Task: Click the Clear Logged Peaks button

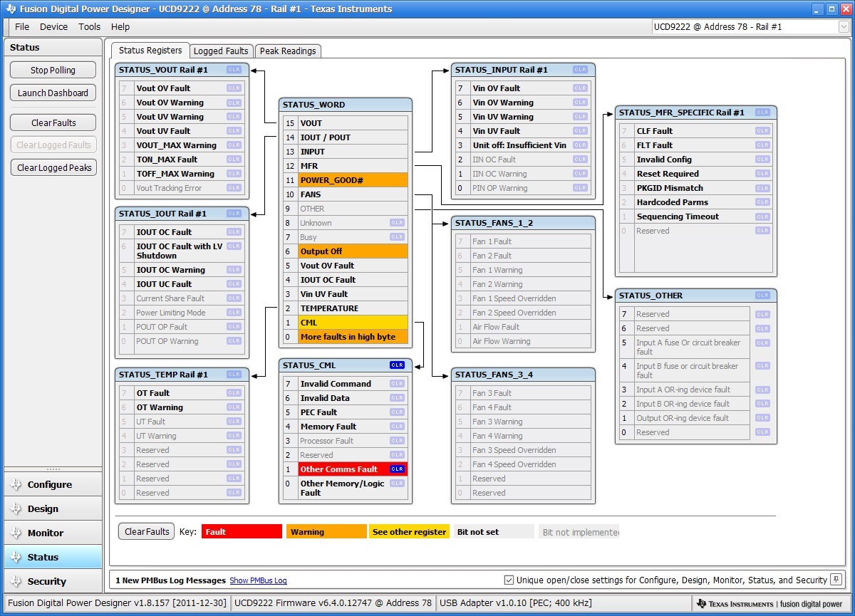Action: coord(53,168)
